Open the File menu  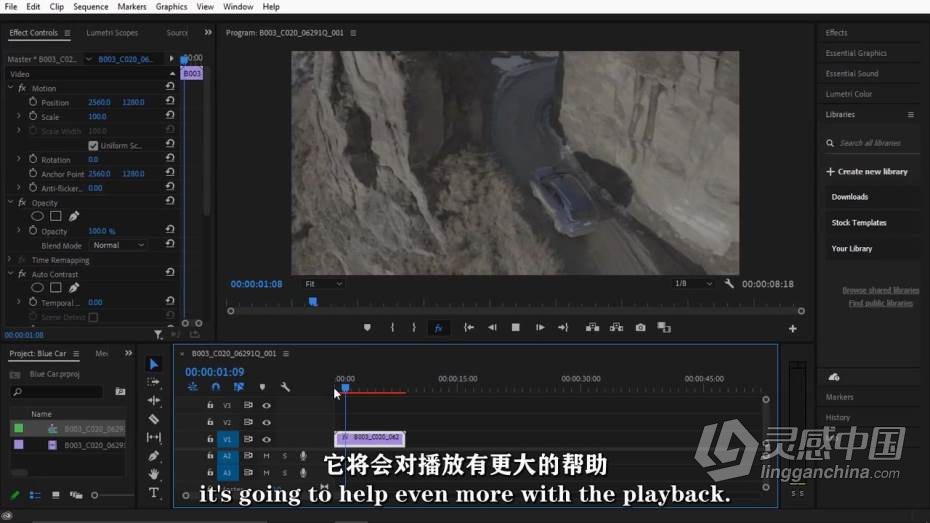[11, 7]
